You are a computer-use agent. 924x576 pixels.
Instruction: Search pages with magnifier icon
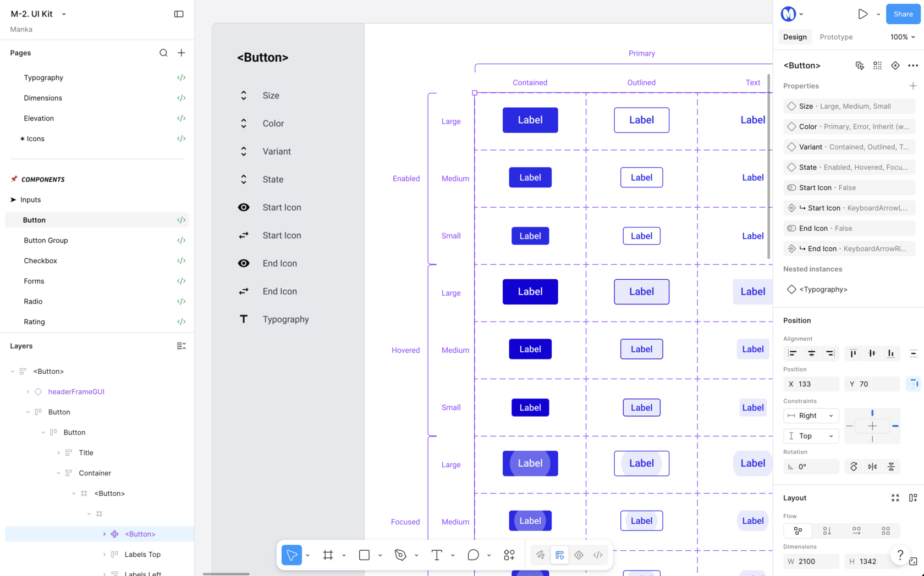[163, 53]
